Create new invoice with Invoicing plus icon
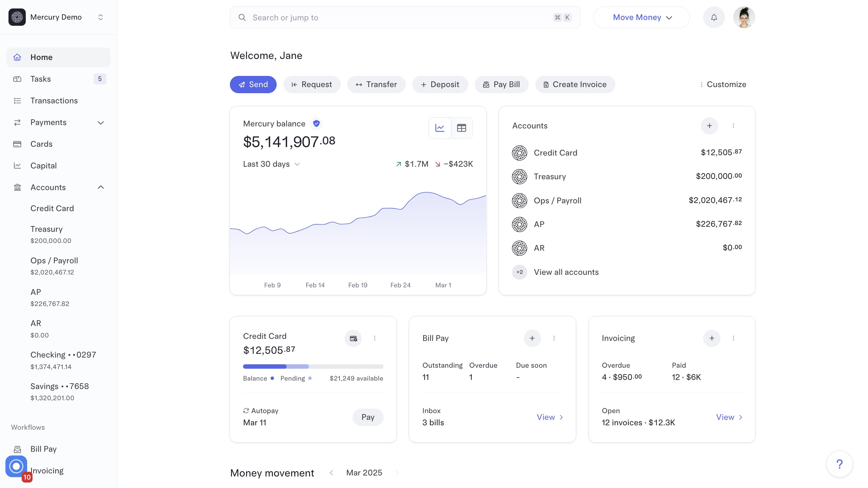Screen dimensions: 868x488 pos(711,338)
